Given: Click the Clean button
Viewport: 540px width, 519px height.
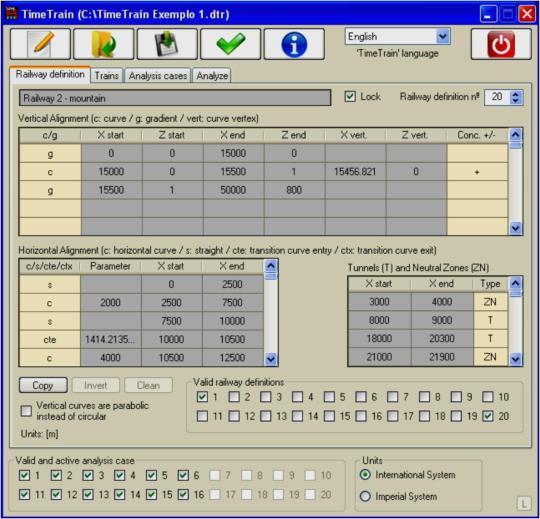Looking at the screenshot, I should click(x=148, y=385).
